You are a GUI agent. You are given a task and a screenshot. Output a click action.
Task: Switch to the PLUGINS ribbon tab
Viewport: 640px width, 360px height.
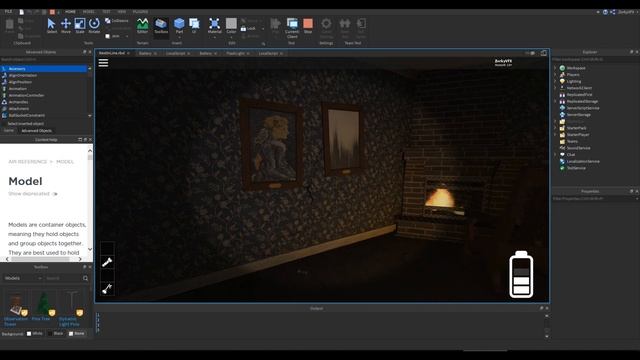coord(140,12)
